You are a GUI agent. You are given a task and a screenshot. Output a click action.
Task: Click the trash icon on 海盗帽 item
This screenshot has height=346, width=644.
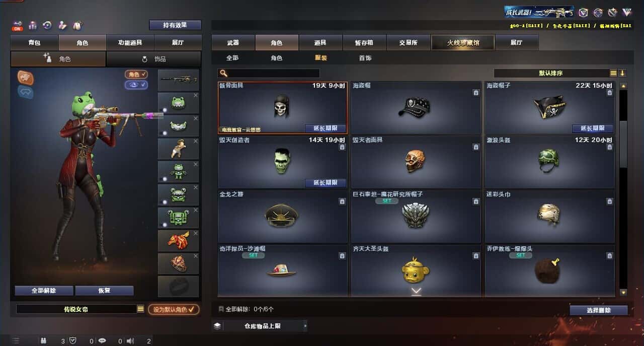pos(476,93)
